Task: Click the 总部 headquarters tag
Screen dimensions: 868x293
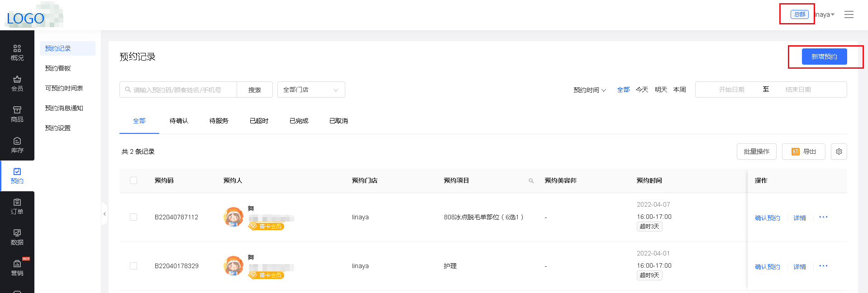Action: coord(800,14)
